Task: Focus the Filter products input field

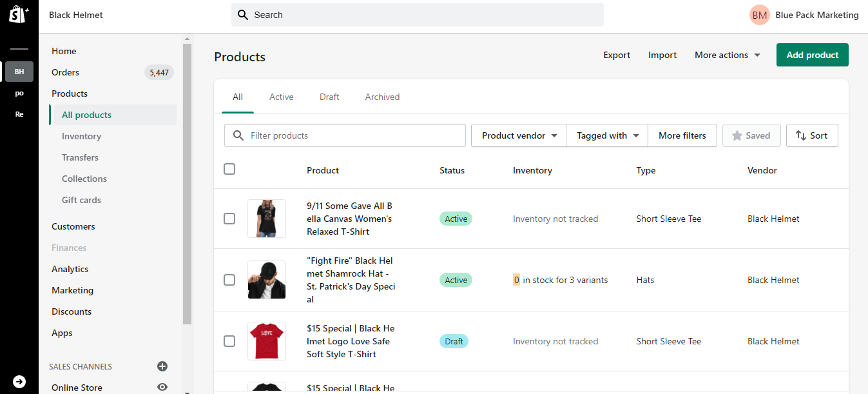Action: coord(345,135)
